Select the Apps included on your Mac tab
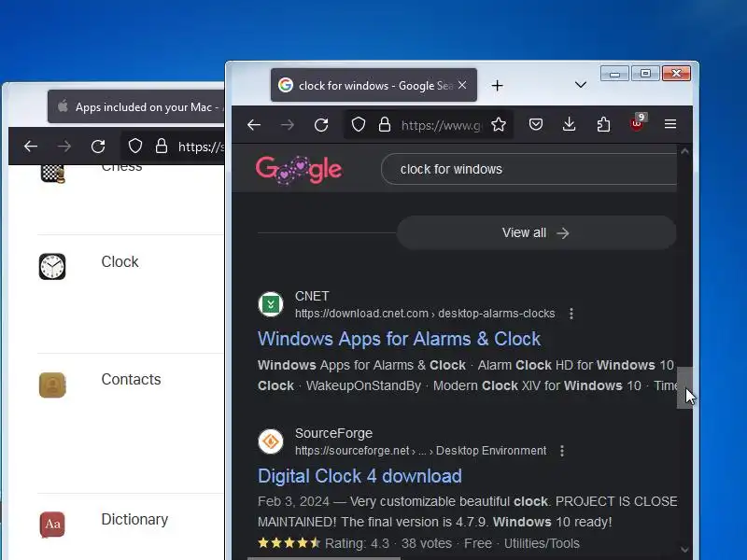This screenshot has width=747, height=560. pyautogui.click(x=138, y=106)
